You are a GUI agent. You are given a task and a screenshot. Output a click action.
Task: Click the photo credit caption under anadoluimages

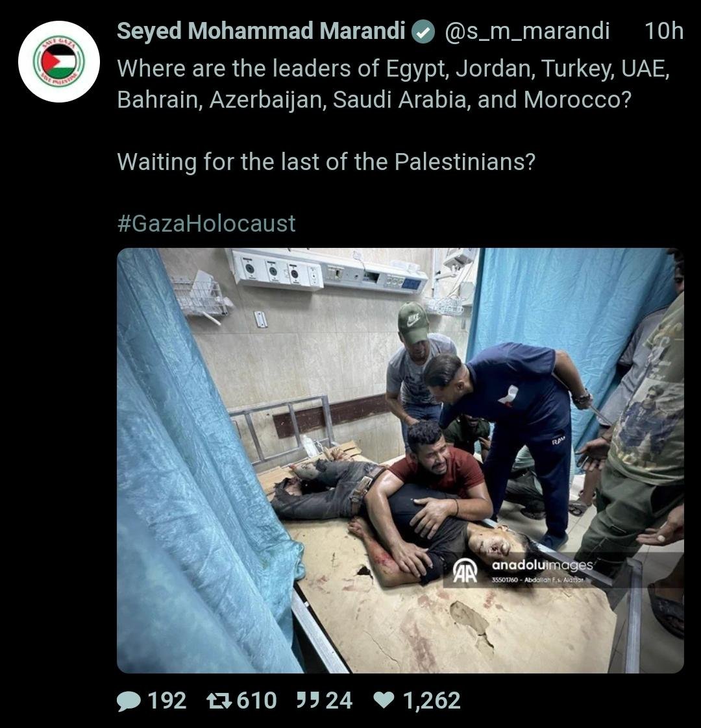click(x=537, y=579)
